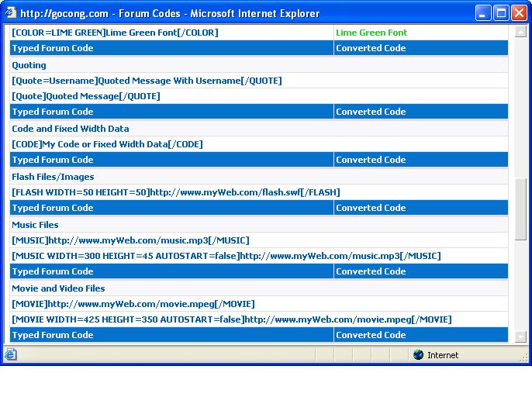
Task: Click the Movie and Video Files heading
Action: click(57, 288)
